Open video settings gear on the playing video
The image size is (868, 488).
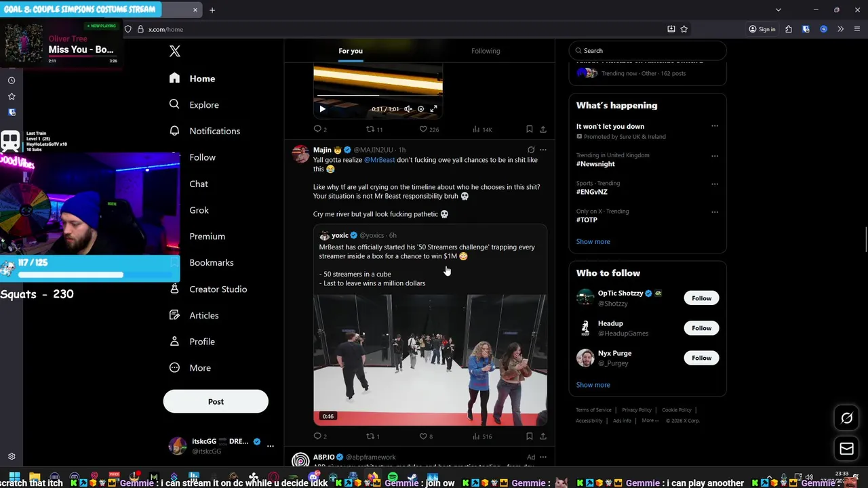point(420,109)
